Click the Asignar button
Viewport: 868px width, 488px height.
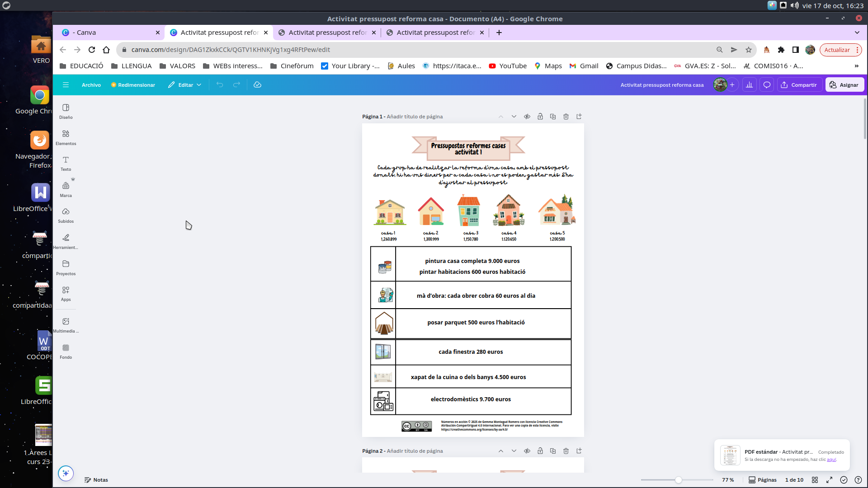844,84
